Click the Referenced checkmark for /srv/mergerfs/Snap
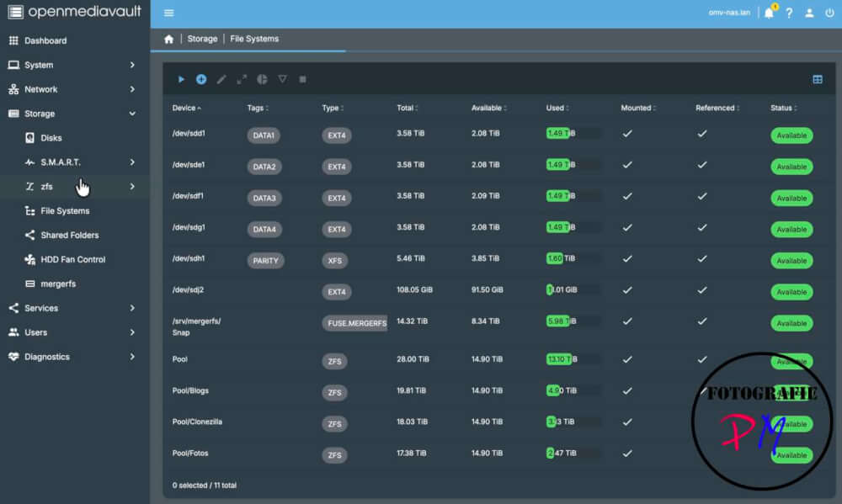Viewport: 842px width, 504px height. pyautogui.click(x=702, y=321)
